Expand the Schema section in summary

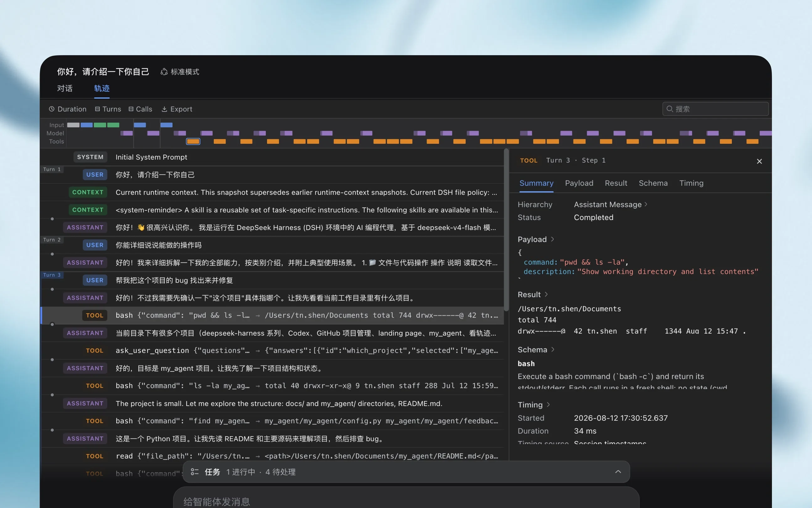[x=536, y=350]
